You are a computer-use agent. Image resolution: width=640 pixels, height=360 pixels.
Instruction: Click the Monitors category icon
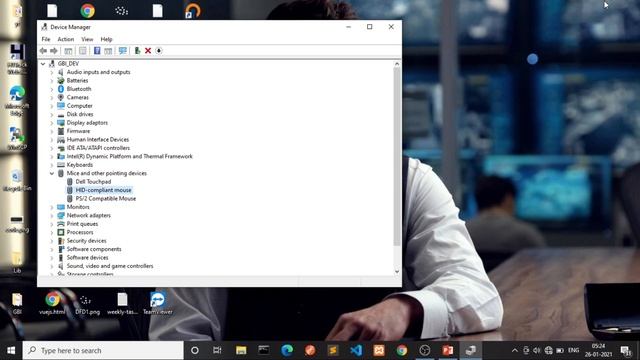(x=61, y=207)
